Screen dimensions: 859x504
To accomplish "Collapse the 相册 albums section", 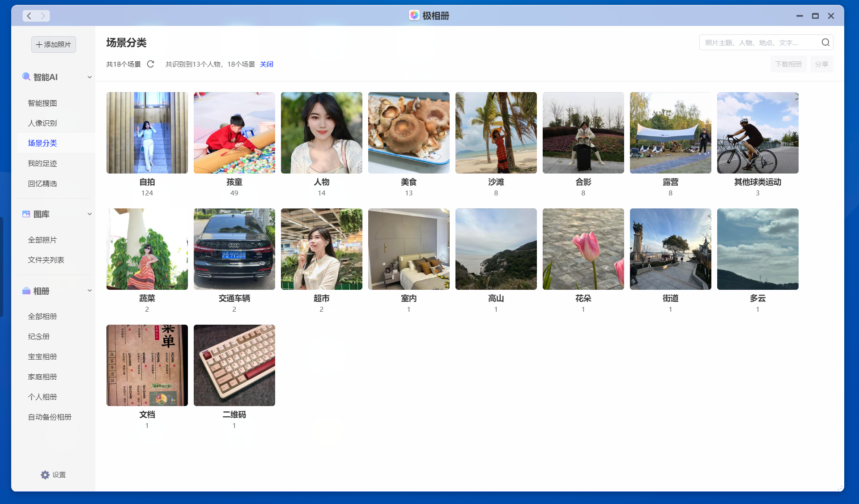I will coord(89,290).
